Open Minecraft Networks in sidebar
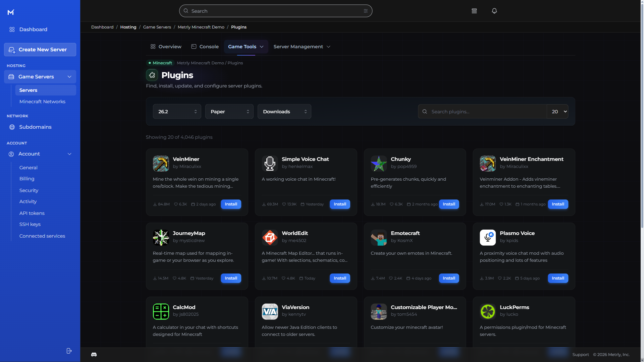The width and height of the screenshot is (644, 362). tap(42, 102)
